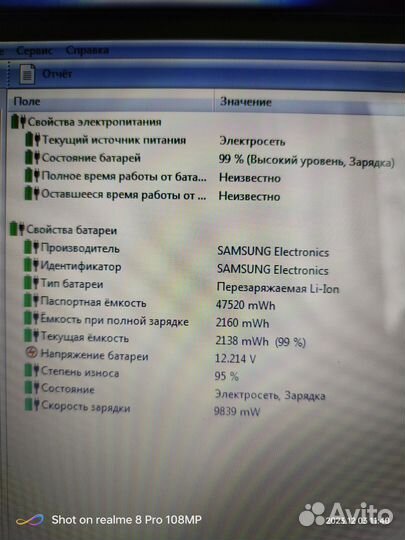The height and width of the screenshot is (540, 405).
Task: Click battery icon beside Свойства электропитания
Action: tap(18, 122)
